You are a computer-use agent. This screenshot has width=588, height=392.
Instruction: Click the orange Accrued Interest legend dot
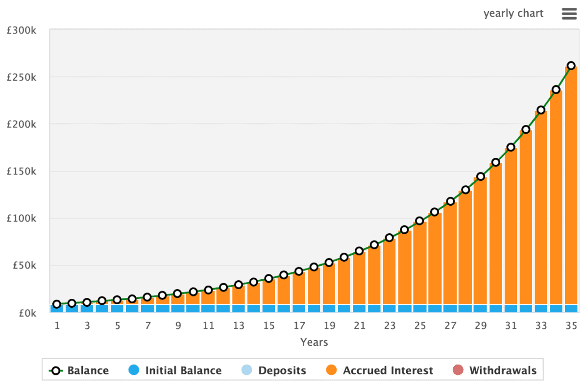[332, 370]
